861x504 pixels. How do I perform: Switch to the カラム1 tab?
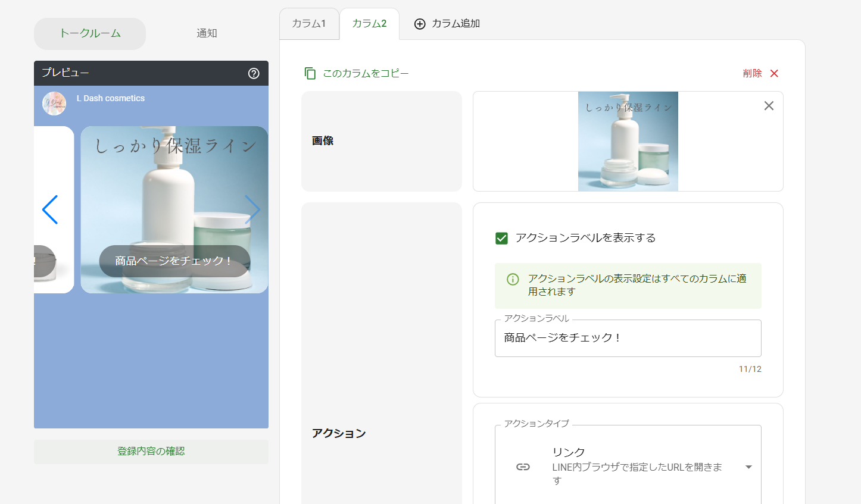[x=309, y=24]
